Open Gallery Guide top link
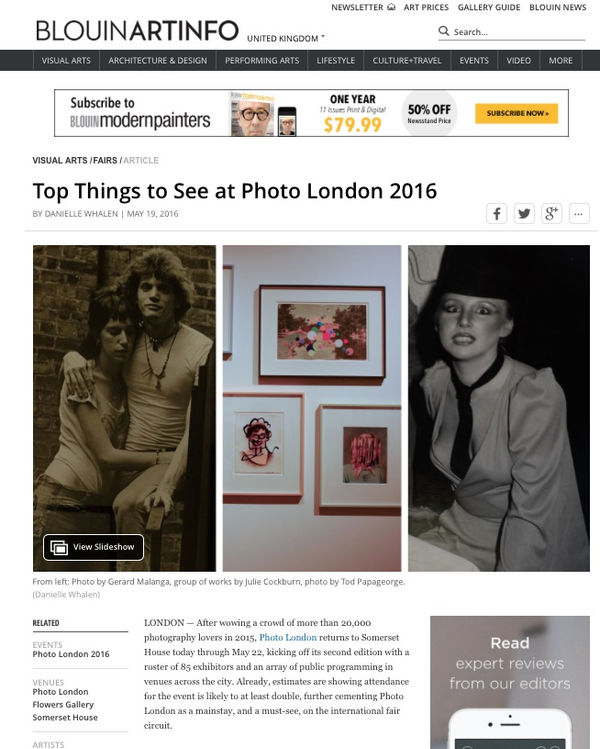Viewport: 600px width, 749px height. [x=489, y=7]
